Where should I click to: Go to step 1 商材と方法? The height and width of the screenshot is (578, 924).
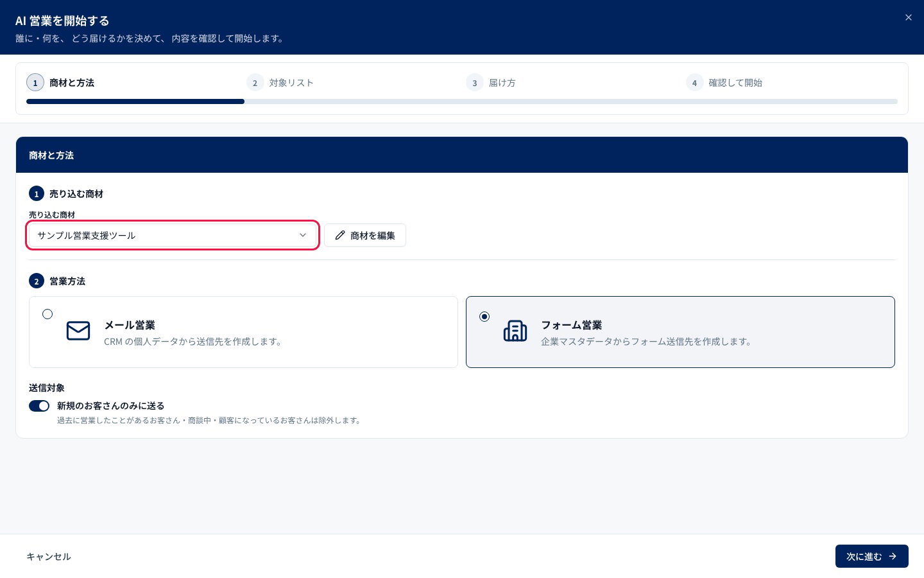tap(61, 83)
